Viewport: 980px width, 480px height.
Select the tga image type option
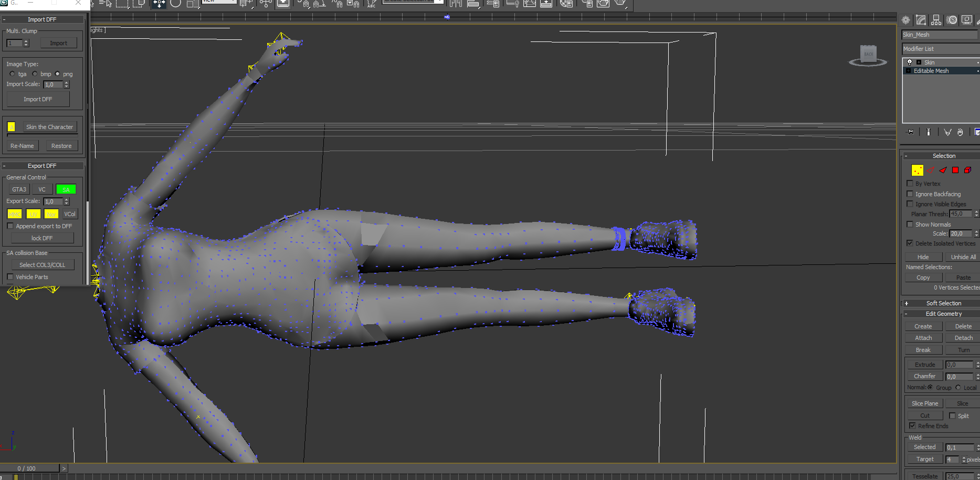(13, 74)
